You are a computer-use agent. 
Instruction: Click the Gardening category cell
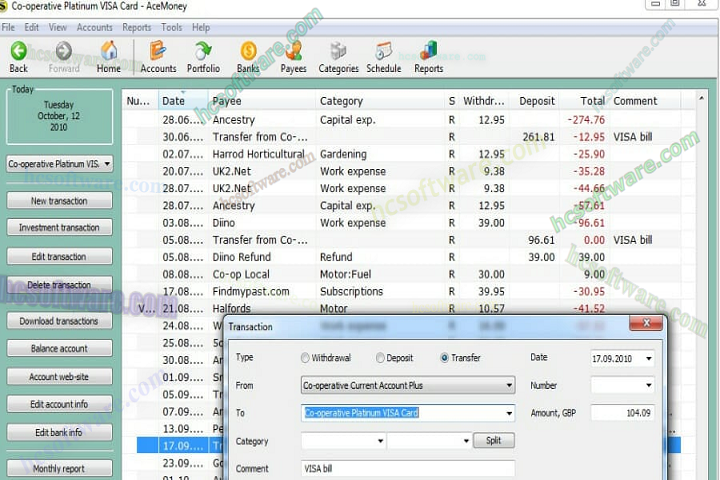coord(343,154)
